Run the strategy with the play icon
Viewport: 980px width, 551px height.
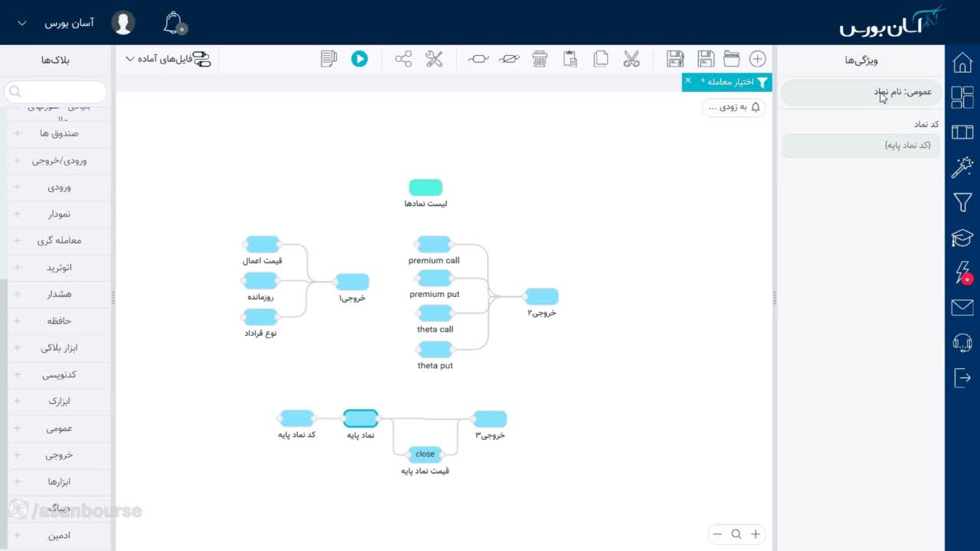coord(359,59)
